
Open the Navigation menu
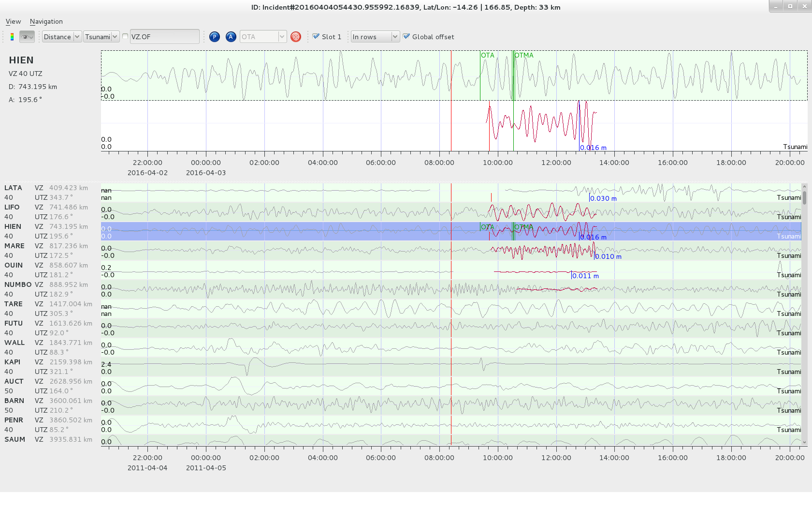coord(46,22)
